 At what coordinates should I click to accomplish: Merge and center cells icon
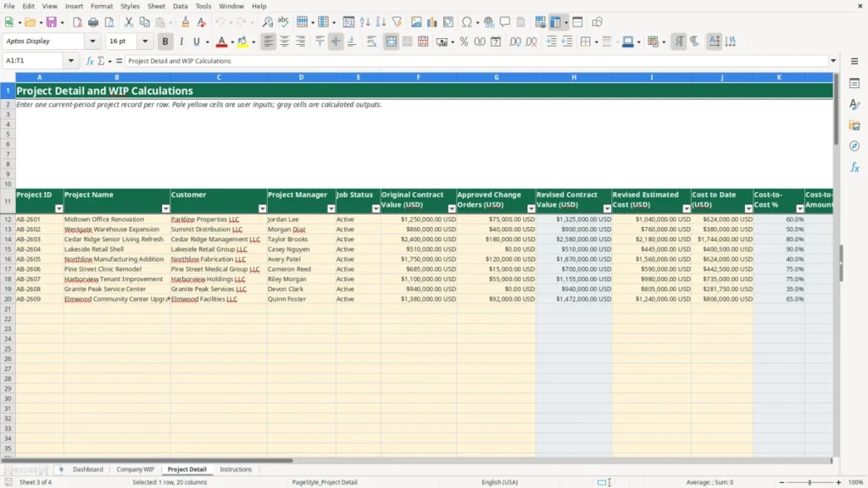391,42
